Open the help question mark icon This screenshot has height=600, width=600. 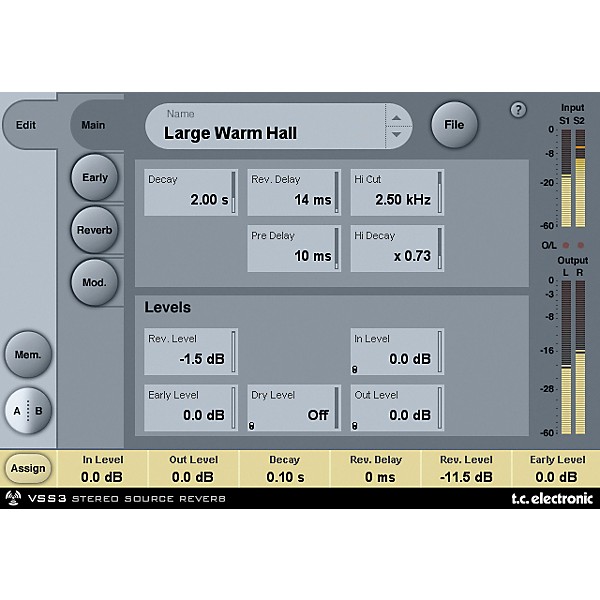(x=518, y=110)
